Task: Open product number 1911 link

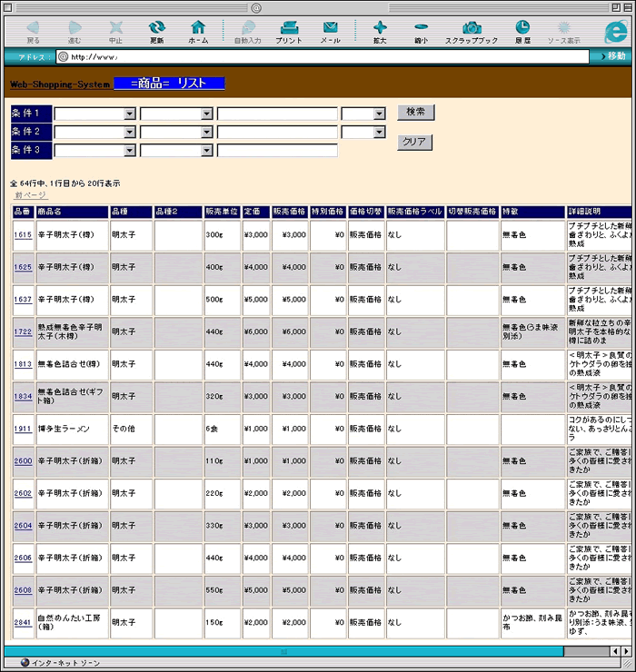Action: (23, 429)
